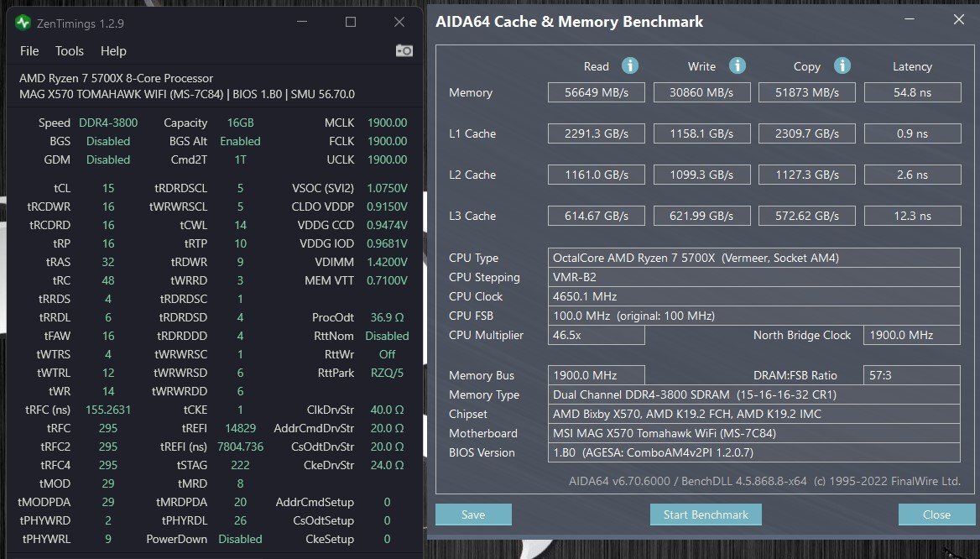The image size is (980, 559).
Task: Click the tCL value 15
Action: [108, 188]
